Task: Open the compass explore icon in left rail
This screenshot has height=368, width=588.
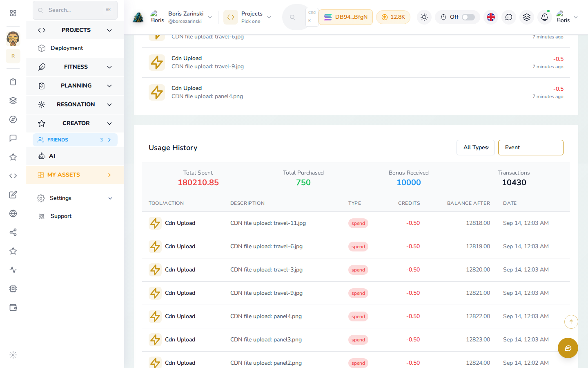Action: [13, 119]
